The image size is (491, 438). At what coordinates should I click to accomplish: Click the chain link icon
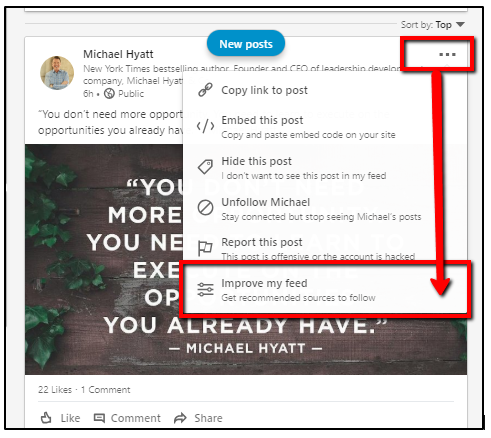click(205, 90)
